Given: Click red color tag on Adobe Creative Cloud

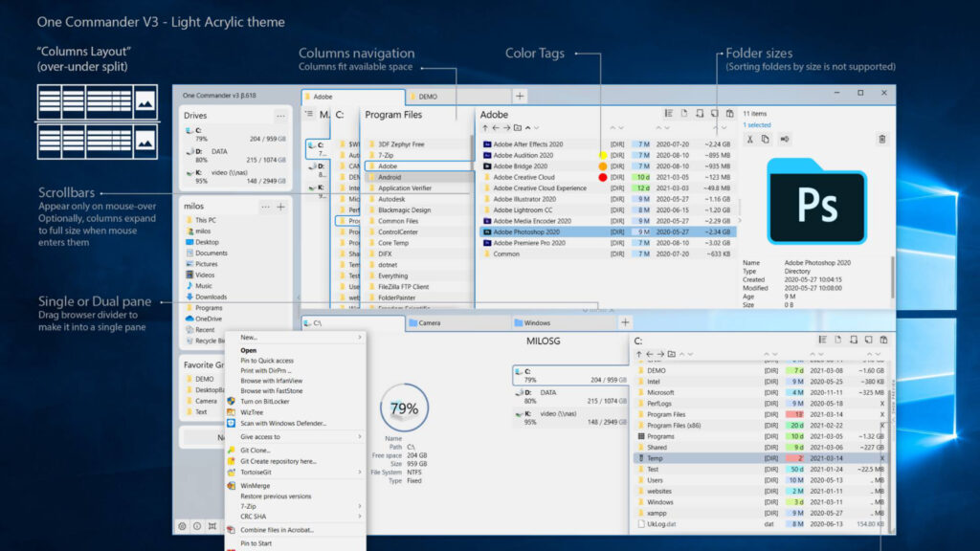Looking at the screenshot, I should pos(603,177).
